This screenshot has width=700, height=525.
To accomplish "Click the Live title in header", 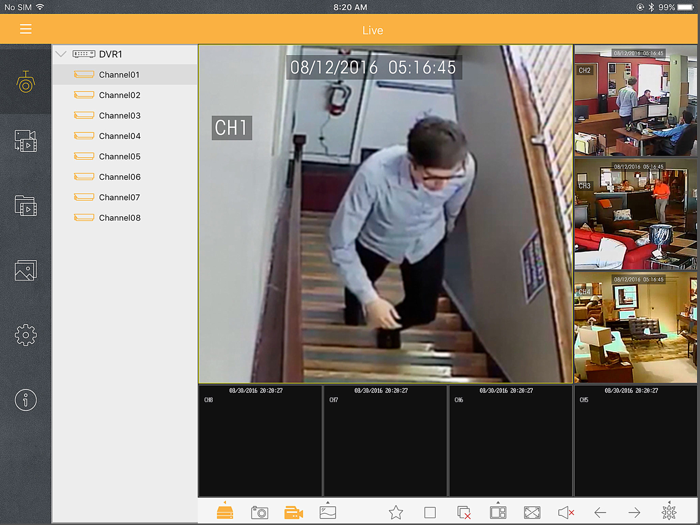I will pos(372,30).
